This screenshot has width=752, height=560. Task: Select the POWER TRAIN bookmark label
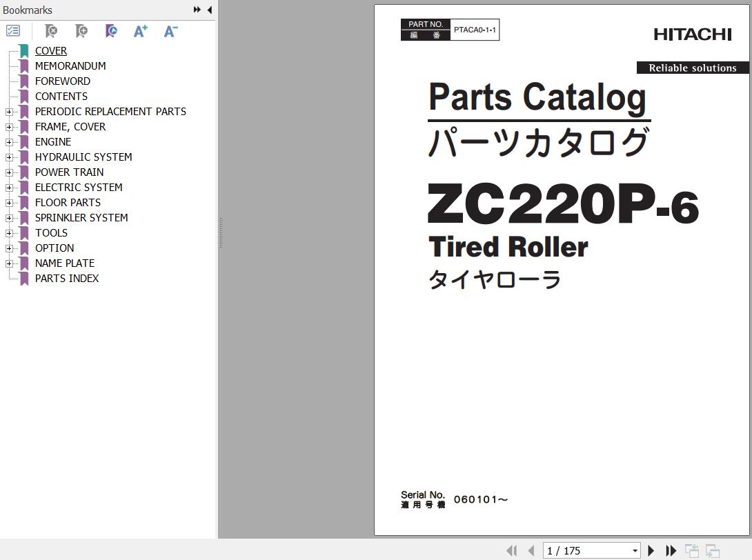[69, 172]
